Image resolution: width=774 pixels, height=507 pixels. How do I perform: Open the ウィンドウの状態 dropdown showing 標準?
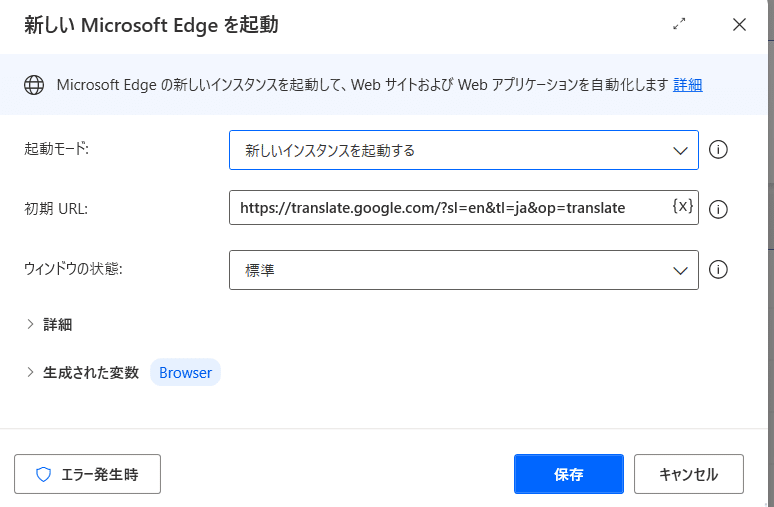(464, 270)
